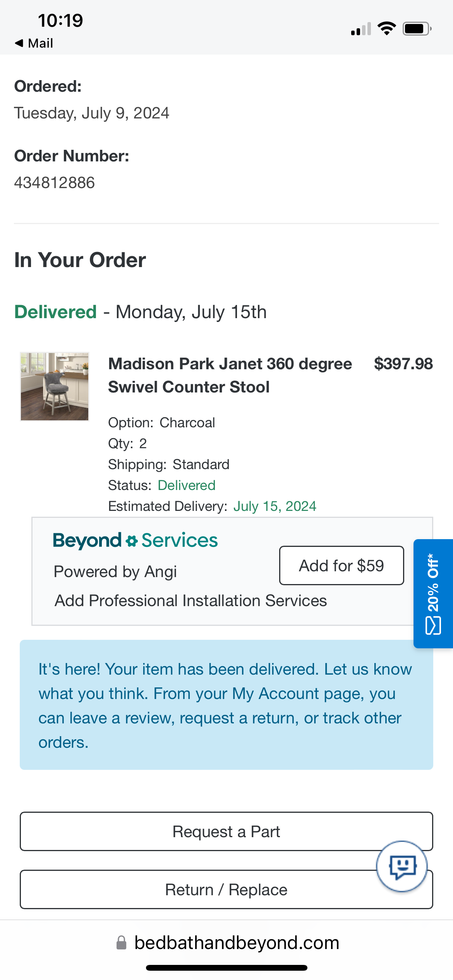Tap the order number 434812886

click(x=55, y=183)
